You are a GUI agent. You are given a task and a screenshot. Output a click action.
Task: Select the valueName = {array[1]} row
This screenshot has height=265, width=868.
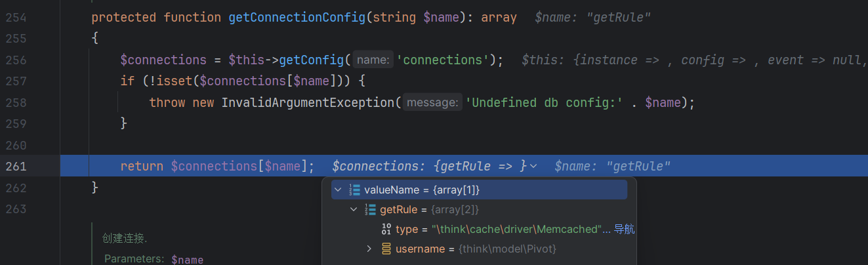479,190
